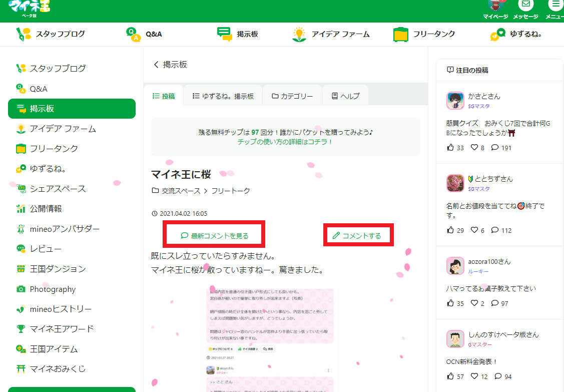Image resolution: width=564 pixels, height=392 pixels.
Task: Open フリータンク in top navigation
Action: coord(424,34)
